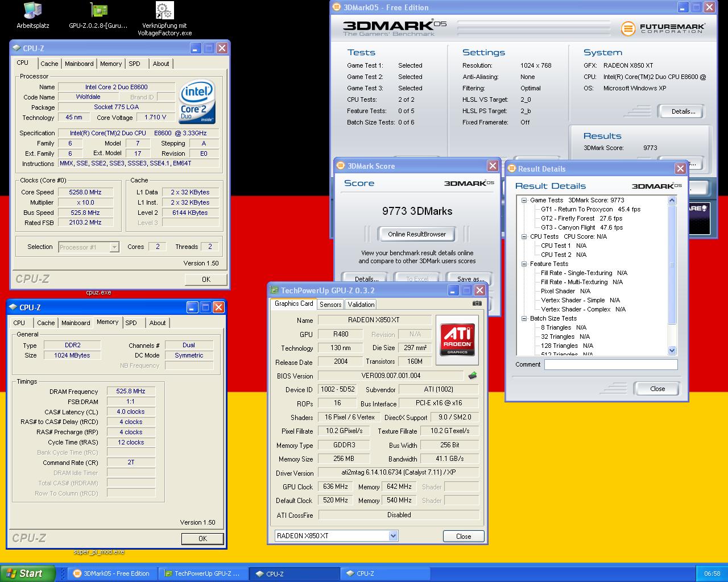Click the 3DMark Score window title icon
Viewport: 728px width, 582px height.
[x=341, y=166]
